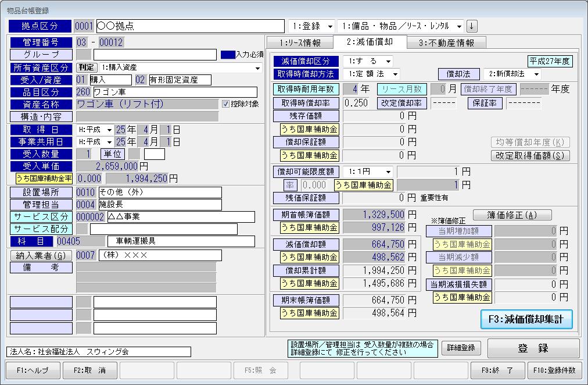The image size is (588, 385).
Task: Open the 取得時償却方法 定額法 dropdown
Action: pos(395,74)
